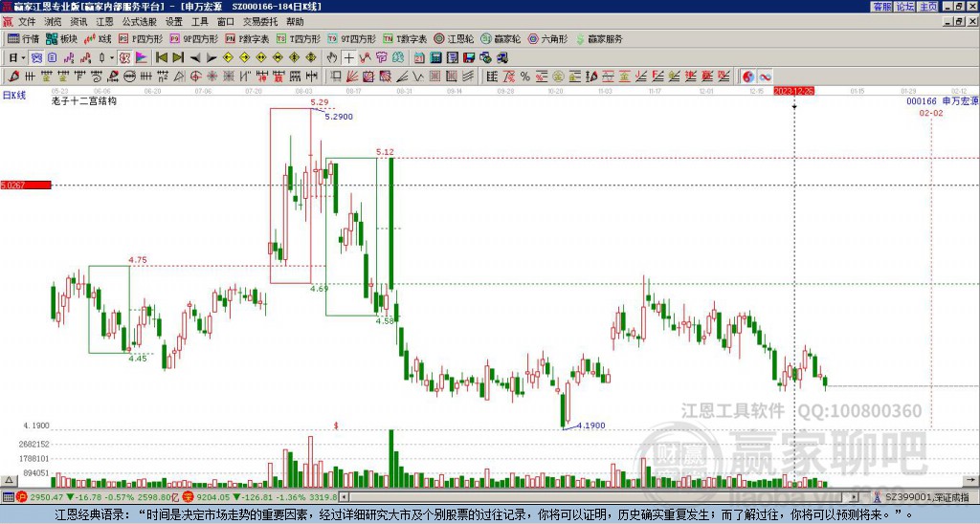
Task: Select the percent retracement tool
Action: (525, 76)
